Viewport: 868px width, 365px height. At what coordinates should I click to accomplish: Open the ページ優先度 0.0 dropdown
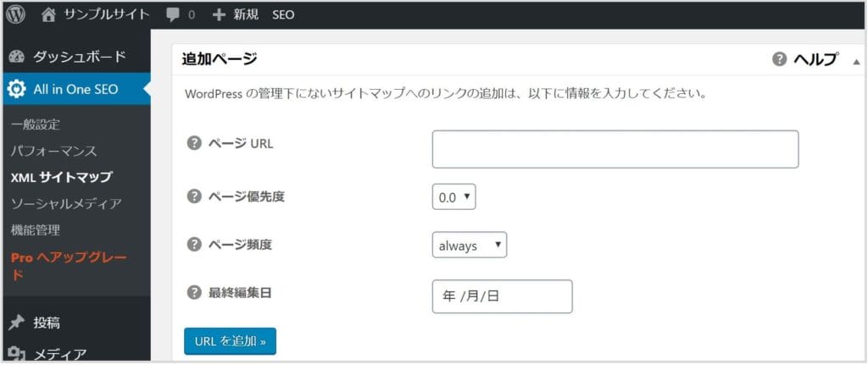[x=453, y=196]
